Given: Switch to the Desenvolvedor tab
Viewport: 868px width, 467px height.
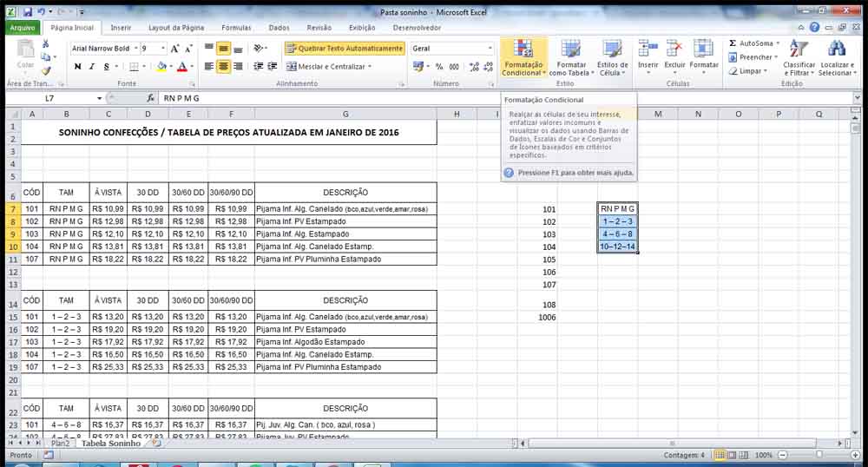Looking at the screenshot, I should pos(417,28).
